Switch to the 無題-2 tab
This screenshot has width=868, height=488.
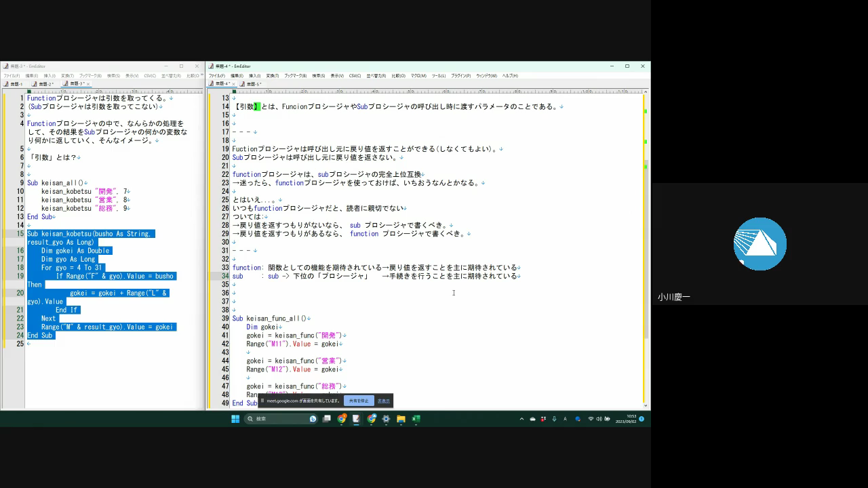45,84
